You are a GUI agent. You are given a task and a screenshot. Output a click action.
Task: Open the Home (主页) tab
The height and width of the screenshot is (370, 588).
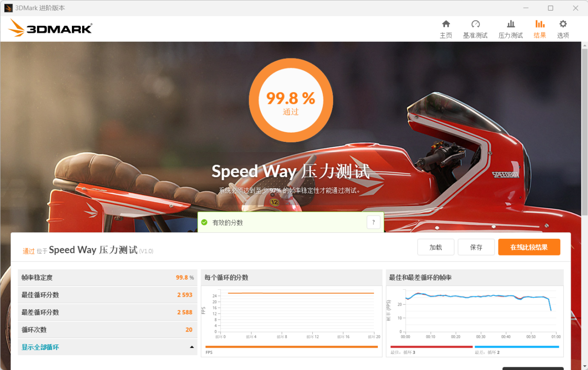[446, 29]
